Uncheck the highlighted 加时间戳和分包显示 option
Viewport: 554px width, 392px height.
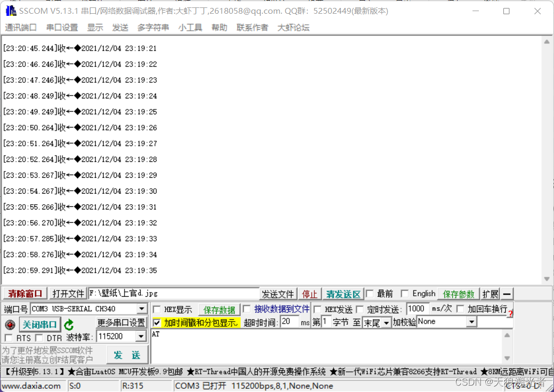(157, 322)
